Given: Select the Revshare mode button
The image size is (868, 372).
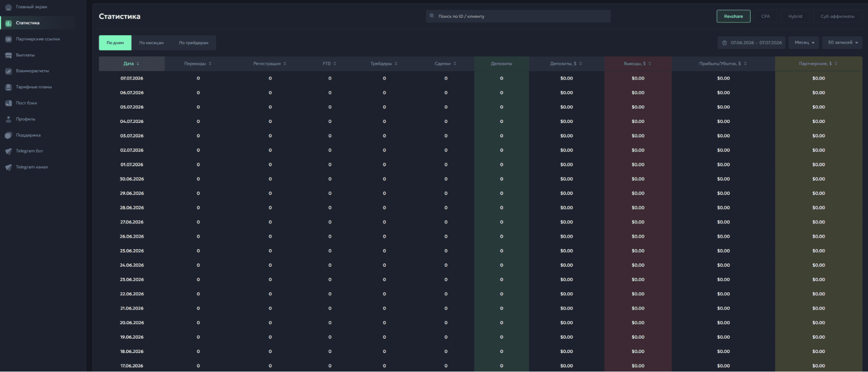Looking at the screenshot, I should [733, 16].
